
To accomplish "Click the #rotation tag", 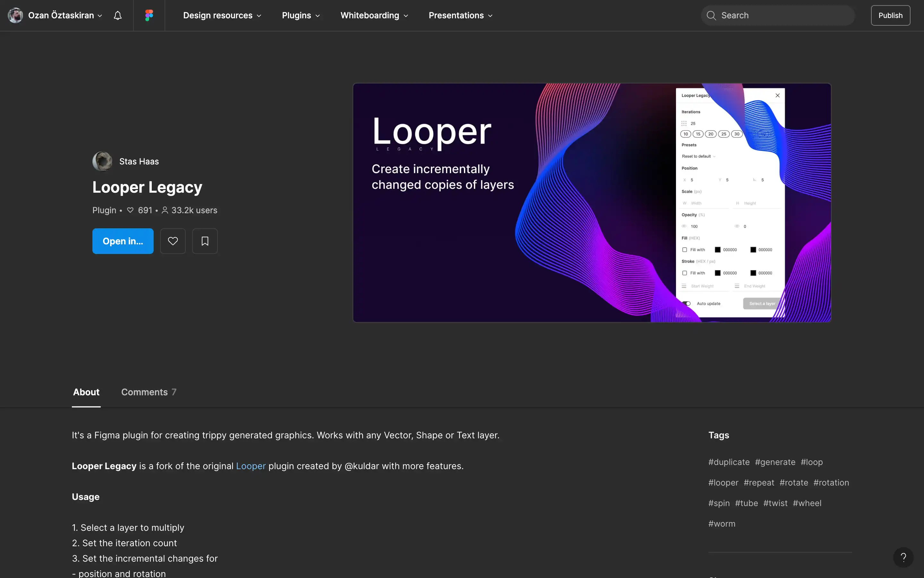I will click(831, 483).
